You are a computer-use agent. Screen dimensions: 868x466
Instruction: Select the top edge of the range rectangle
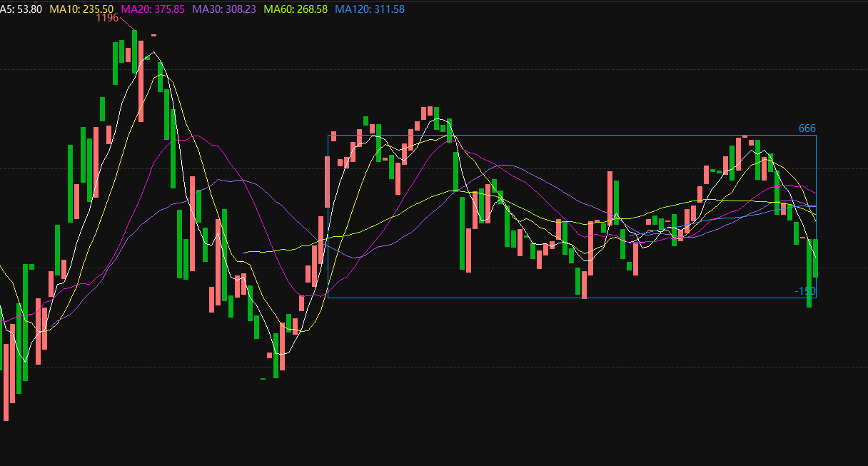pos(571,135)
